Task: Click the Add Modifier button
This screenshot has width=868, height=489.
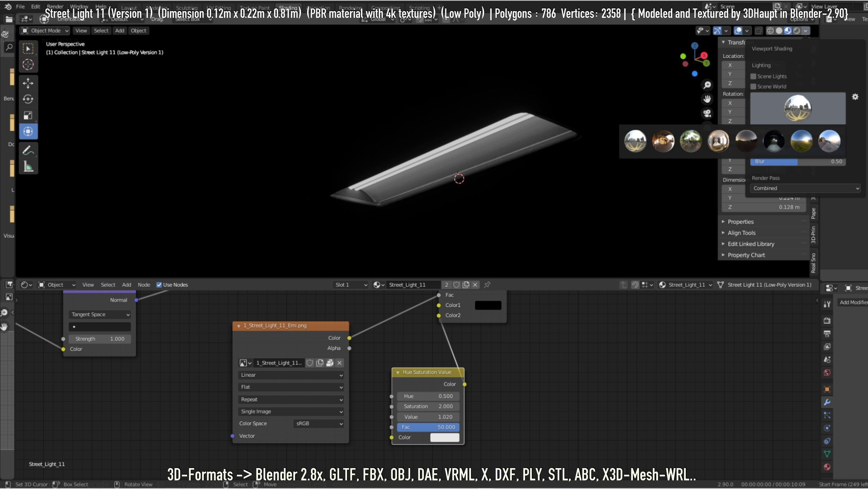Action: (x=853, y=302)
